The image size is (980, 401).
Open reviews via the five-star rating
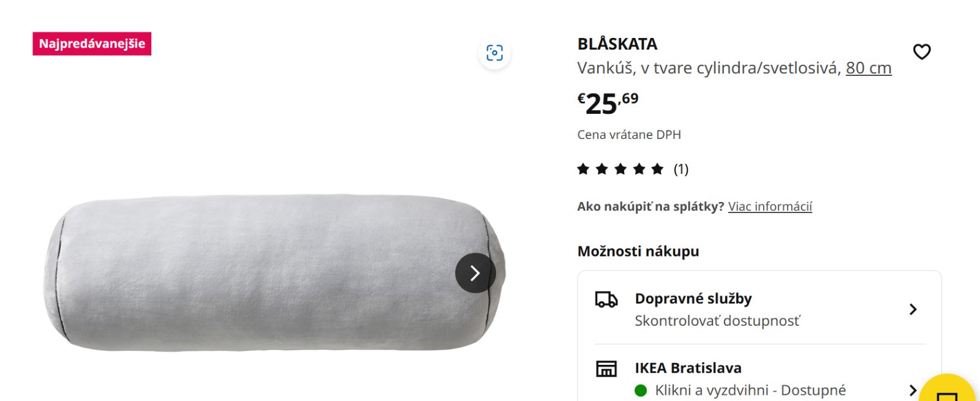point(620,169)
